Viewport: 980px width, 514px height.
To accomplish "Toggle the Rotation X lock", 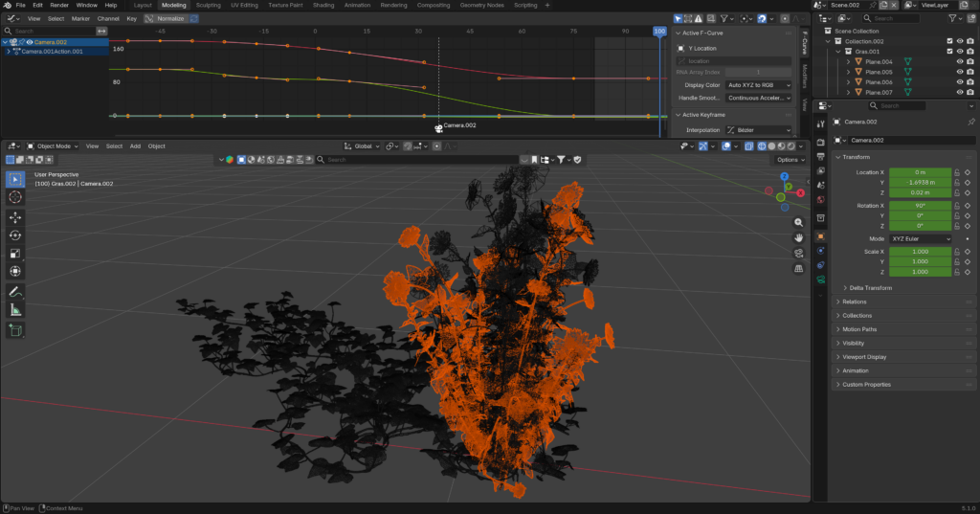I will point(957,206).
